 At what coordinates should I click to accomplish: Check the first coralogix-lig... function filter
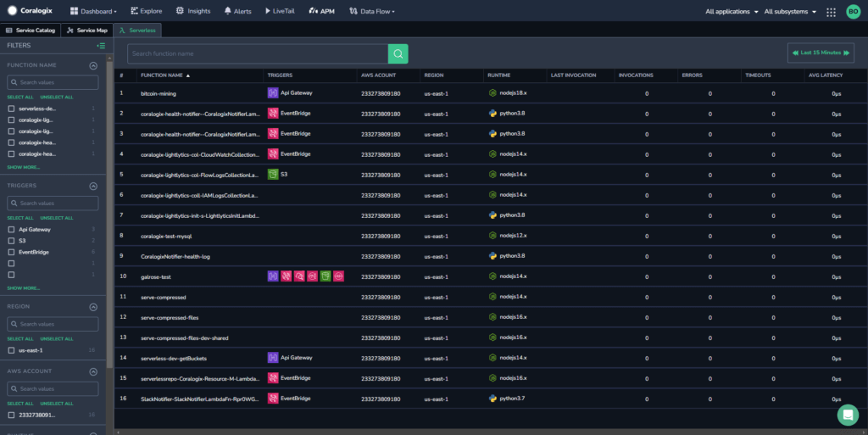click(x=11, y=120)
